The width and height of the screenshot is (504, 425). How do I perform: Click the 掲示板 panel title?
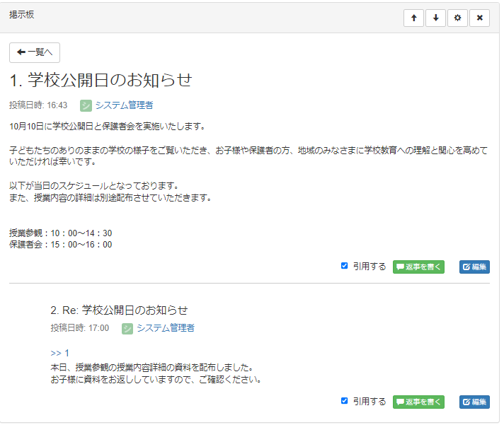pyautogui.click(x=21, y=15)
